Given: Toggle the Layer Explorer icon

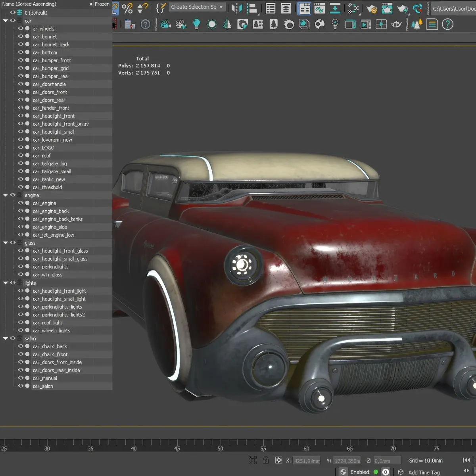Looking at the screenshot, I should point(286,8).
